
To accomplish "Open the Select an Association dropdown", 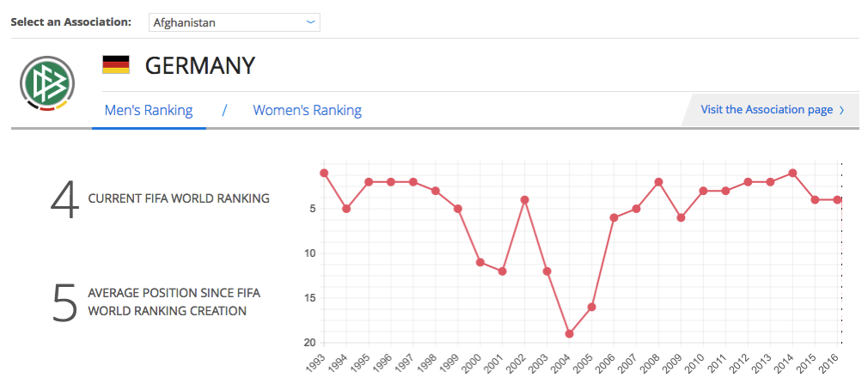I will point(234,22).
